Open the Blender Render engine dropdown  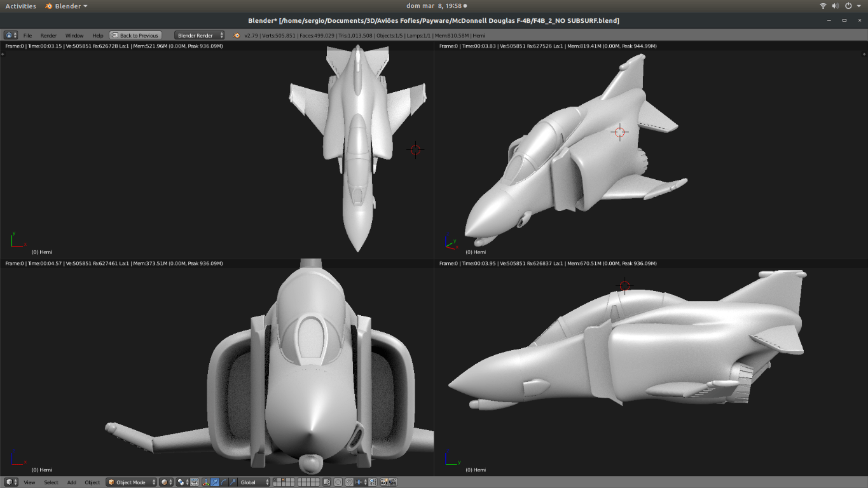[200, 36]
